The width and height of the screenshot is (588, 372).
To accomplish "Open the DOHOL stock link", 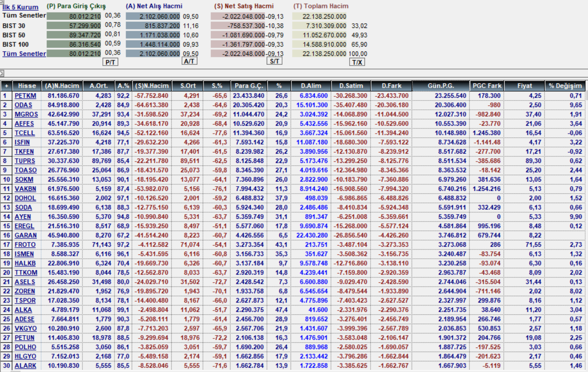I will [25, 198].
